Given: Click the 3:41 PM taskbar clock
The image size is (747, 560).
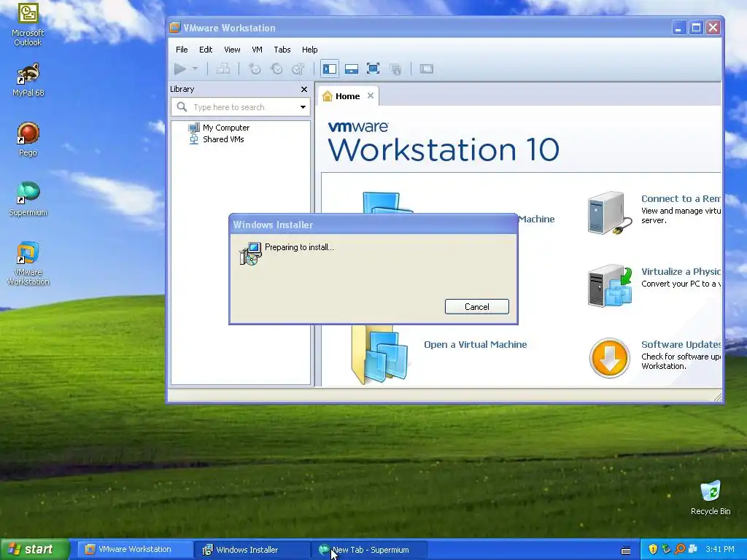Looking at the screenshot, I should coord(720,550).
